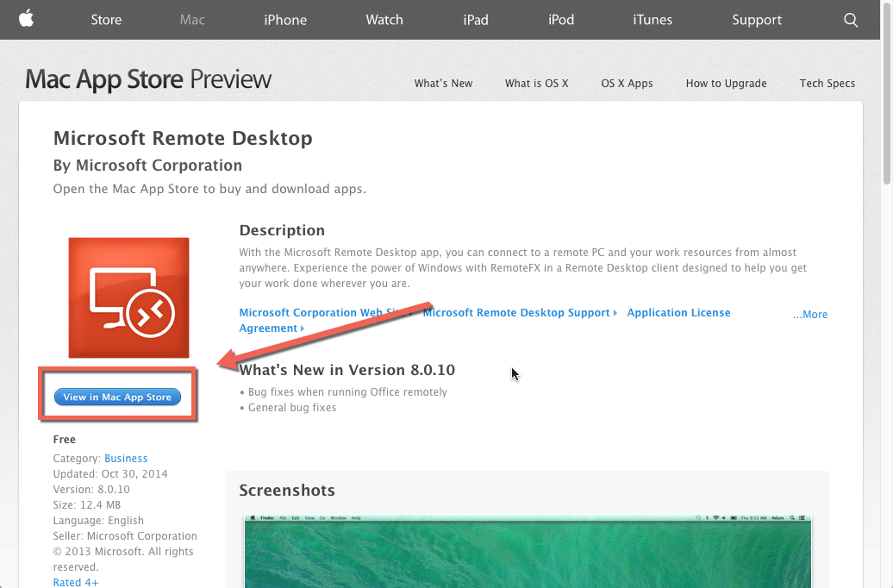
Task: Go to the iPhone section
Action: point(285,20)
